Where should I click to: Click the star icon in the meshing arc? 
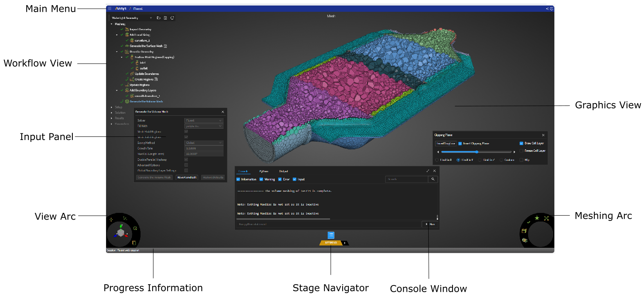point(537,218)
